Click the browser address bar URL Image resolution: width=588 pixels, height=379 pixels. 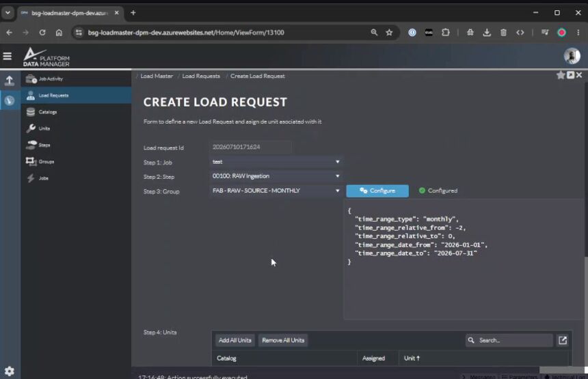[x=186, y=33]
